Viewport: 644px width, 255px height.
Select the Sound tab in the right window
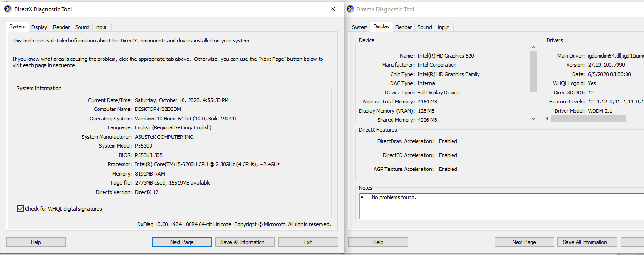(x=425, y=27)
